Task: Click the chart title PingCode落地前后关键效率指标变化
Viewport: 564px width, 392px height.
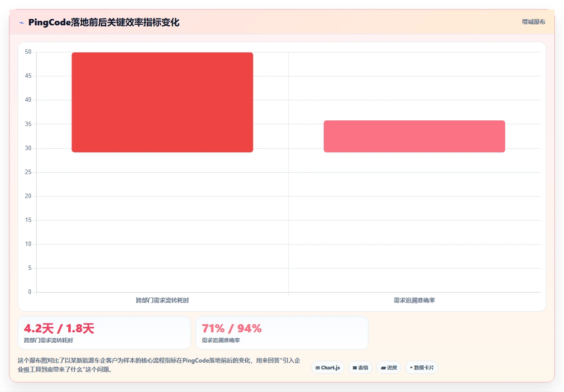Action: 104,22
